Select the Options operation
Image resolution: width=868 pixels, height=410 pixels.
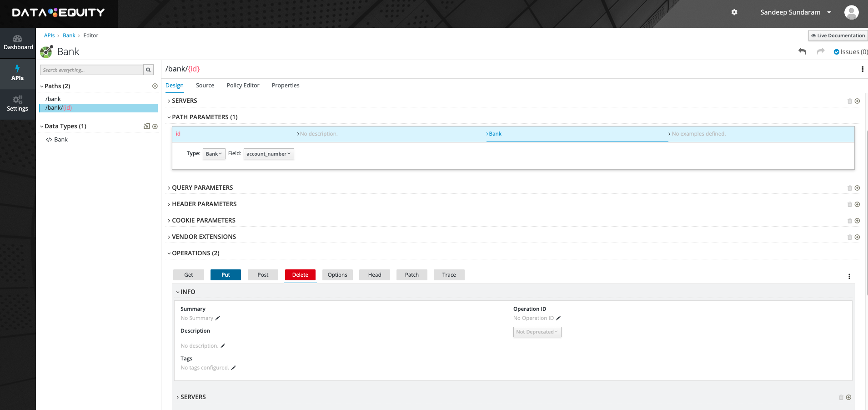tap(337, 275)
